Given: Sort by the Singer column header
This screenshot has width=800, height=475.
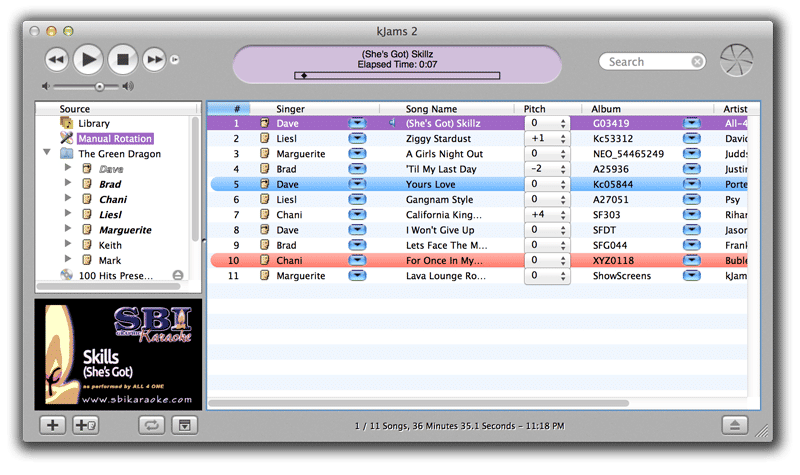Looking at the screenshot, I should tap(315, 109).
